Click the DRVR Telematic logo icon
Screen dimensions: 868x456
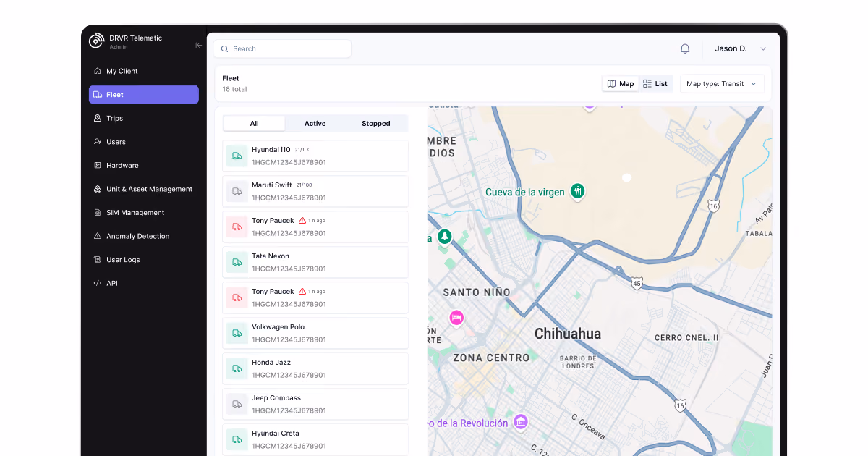point(96,41)
